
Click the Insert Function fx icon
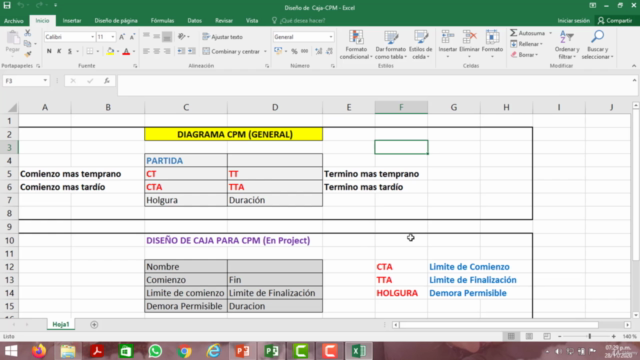pos(107,81)
